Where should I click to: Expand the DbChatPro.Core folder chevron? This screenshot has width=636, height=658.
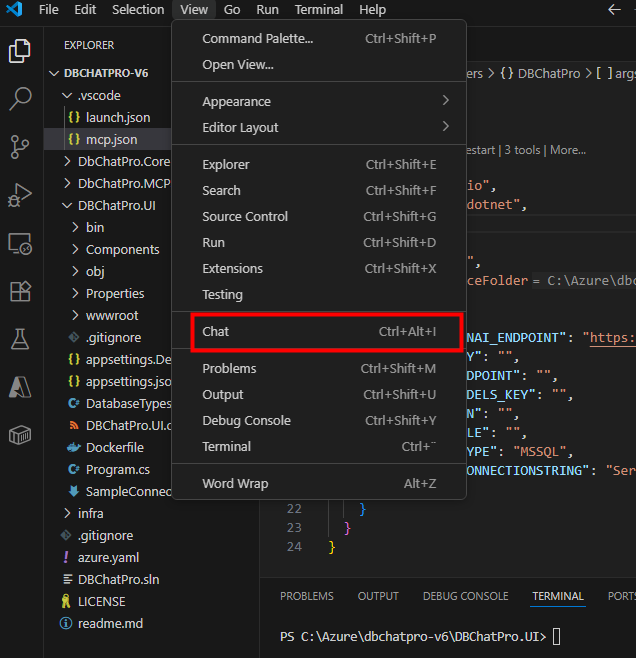pyautogui.click(x=67, y=161)
